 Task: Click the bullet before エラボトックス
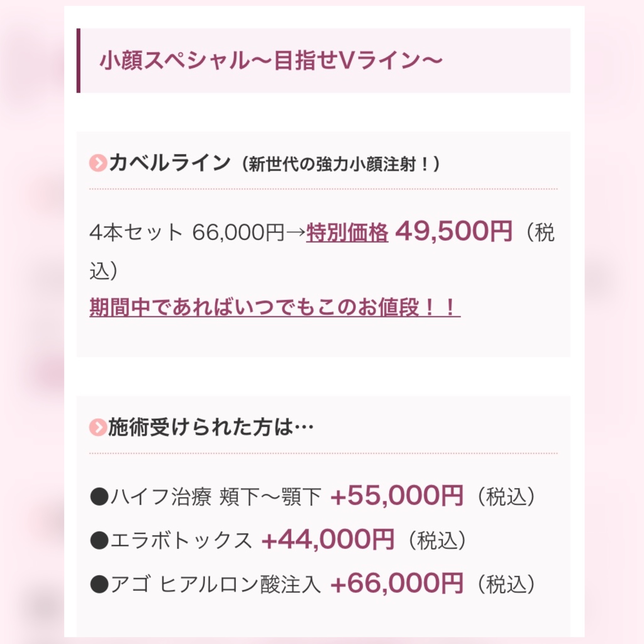99,540
